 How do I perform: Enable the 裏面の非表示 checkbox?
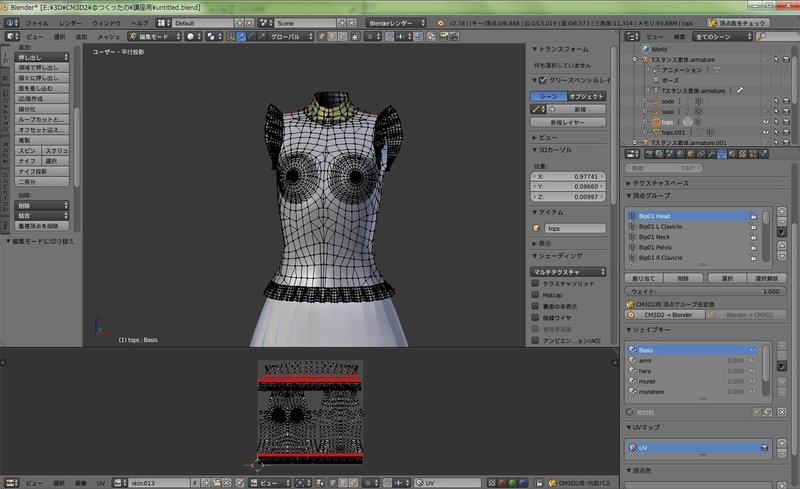pyautogui.click(x=535, y=306)
